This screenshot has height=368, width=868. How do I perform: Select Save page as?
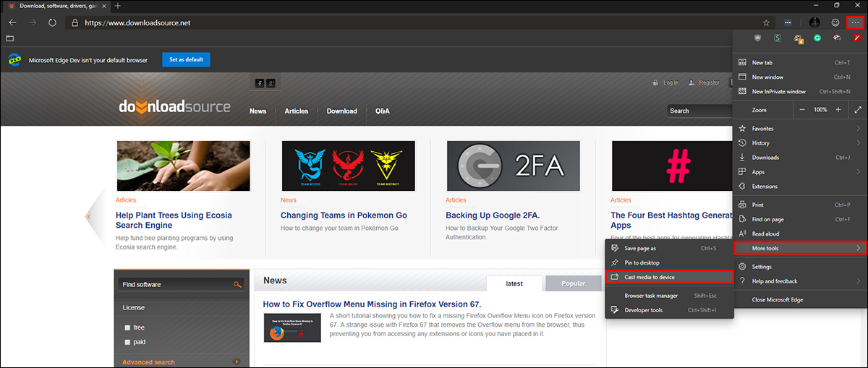point(669,248)
